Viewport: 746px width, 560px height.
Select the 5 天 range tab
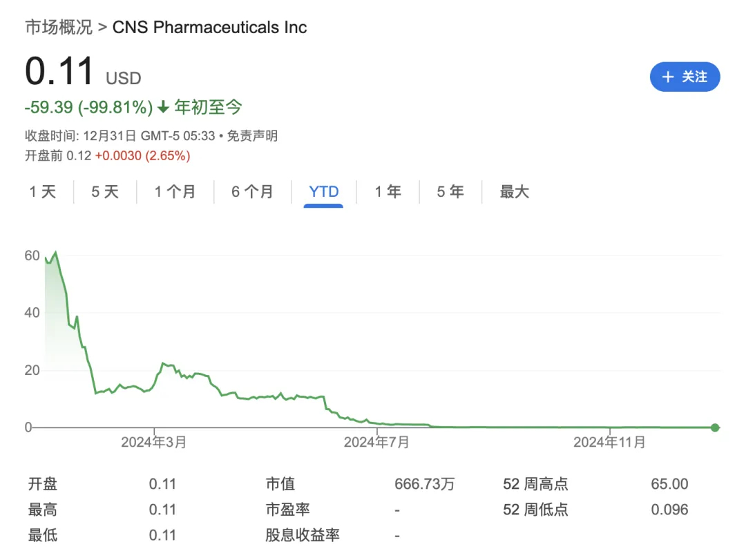tap(105, 192)
